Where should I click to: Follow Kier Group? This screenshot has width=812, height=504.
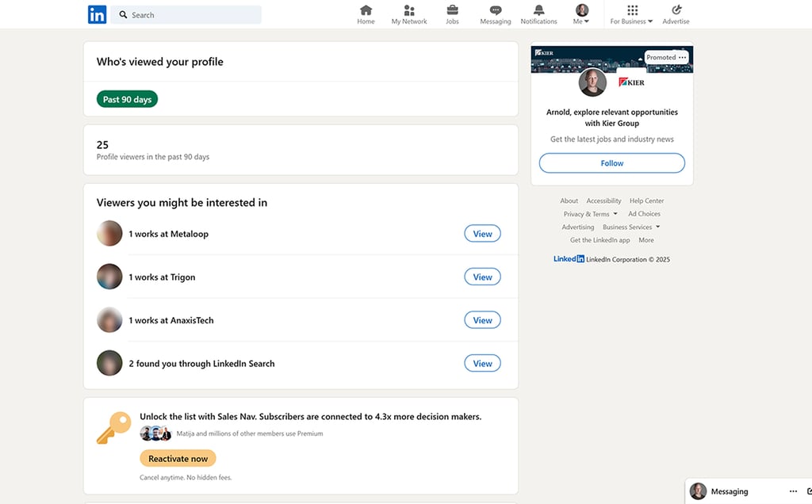tap(612, 163)
